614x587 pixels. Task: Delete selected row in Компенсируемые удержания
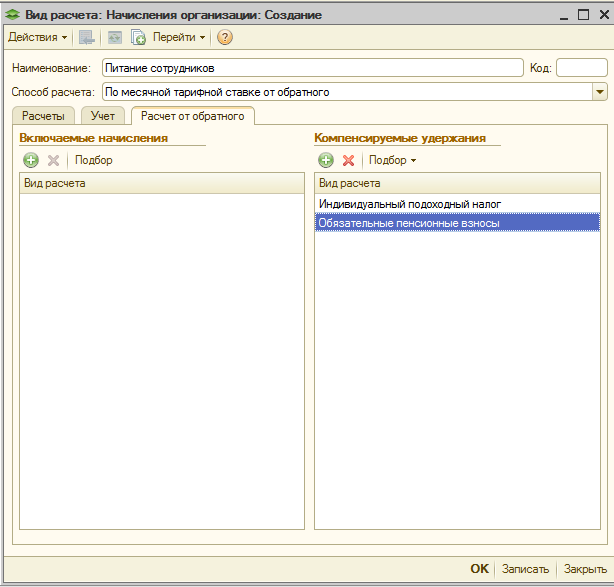tap(348, 160)
